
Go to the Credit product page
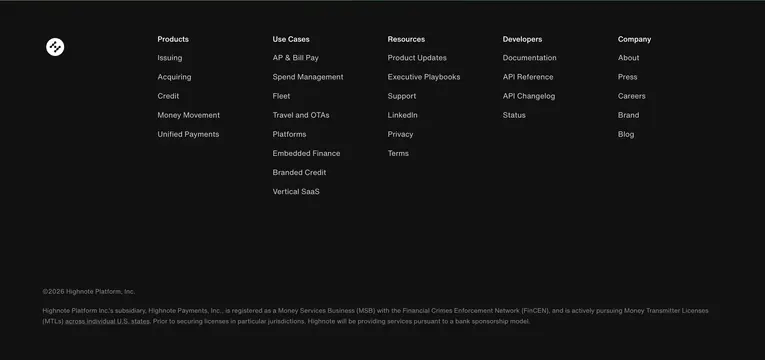pos(168,96)
